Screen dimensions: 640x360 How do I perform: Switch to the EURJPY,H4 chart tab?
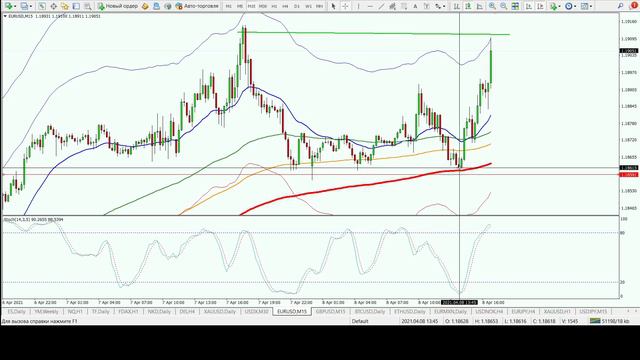pos(523,311)
